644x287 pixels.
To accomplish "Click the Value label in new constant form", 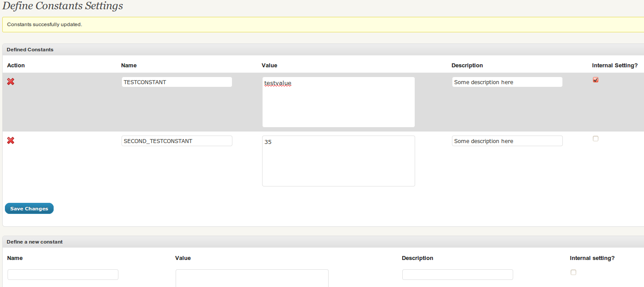I will tap(183, 258).
